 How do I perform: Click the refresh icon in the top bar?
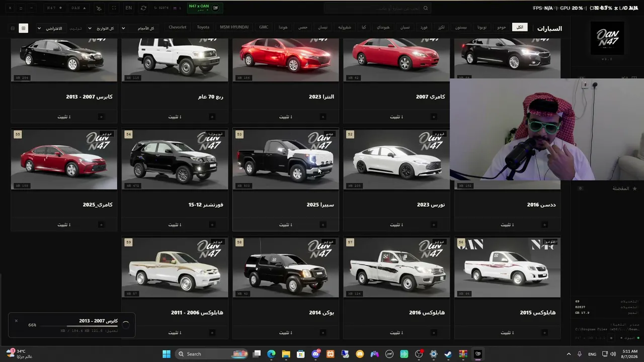143,8
